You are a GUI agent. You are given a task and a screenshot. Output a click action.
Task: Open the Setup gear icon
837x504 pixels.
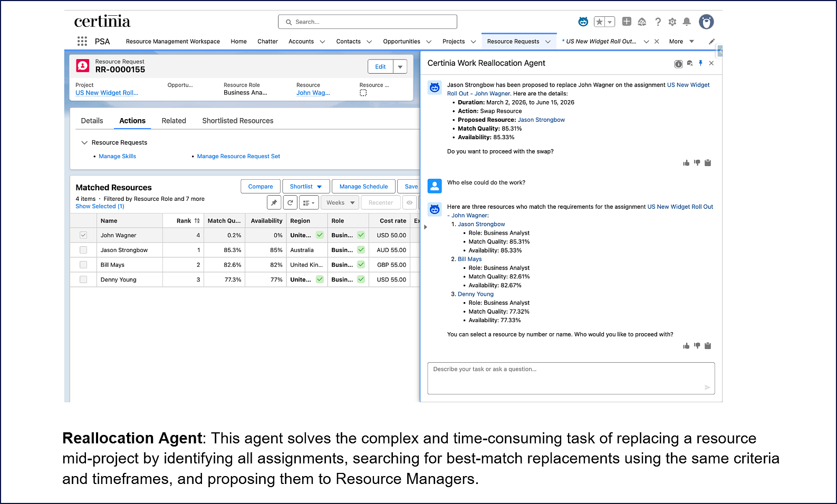[x=672, y=22]
